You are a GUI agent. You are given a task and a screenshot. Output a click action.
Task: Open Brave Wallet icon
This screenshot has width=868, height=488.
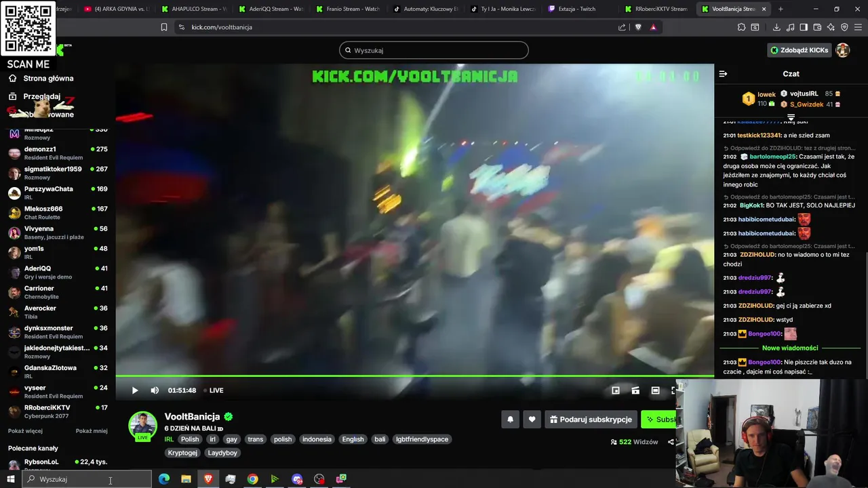tap(817, 27)
